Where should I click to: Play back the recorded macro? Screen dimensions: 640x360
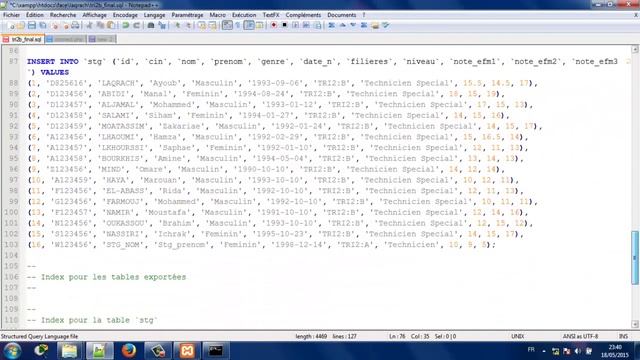295,26
